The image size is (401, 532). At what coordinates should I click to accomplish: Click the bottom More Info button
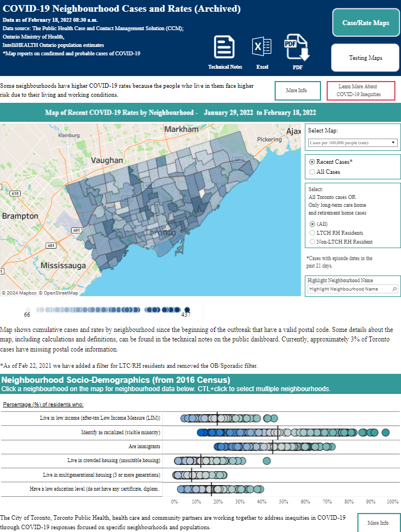tap(378, 523)
